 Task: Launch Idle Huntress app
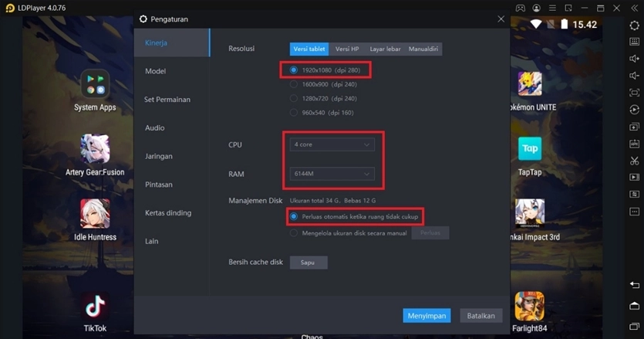click(95, 214)
